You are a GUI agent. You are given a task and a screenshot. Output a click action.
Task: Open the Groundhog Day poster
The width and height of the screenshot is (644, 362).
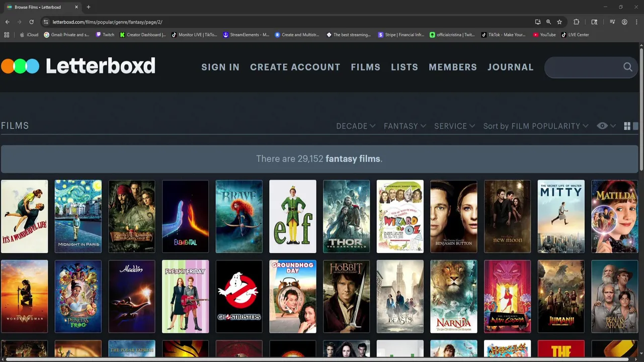pos(293,297)
